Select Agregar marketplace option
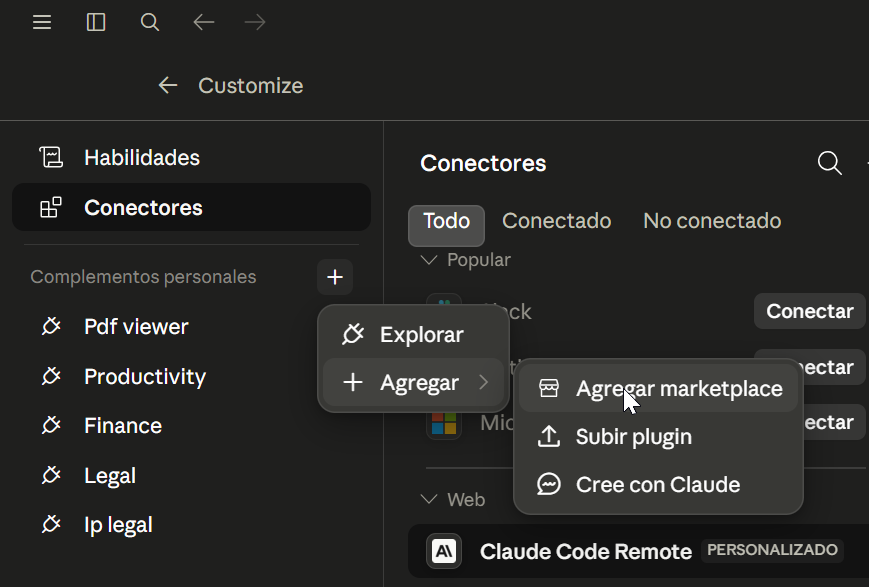The height and width of the screenshot is (587, 869). pyautogui.click(x=658, y=389)
